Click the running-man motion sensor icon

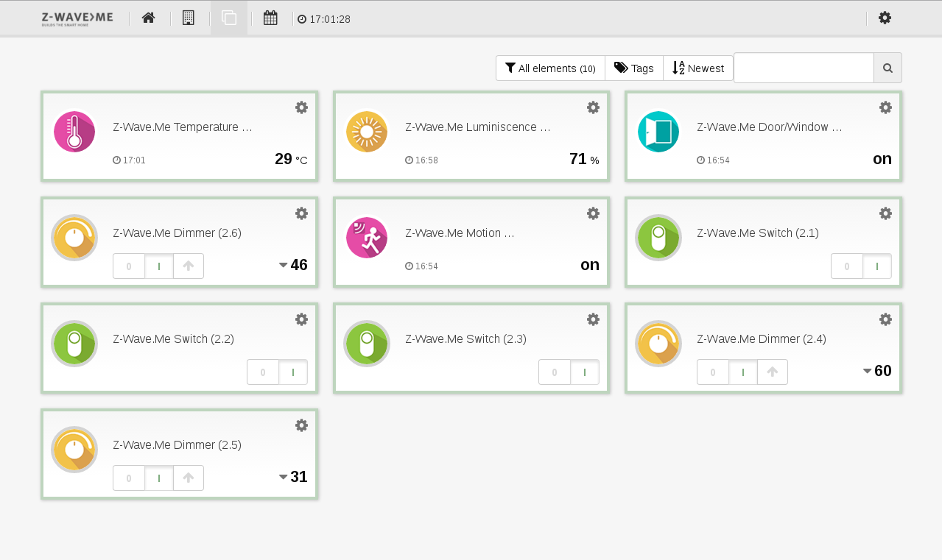point(367,238)
